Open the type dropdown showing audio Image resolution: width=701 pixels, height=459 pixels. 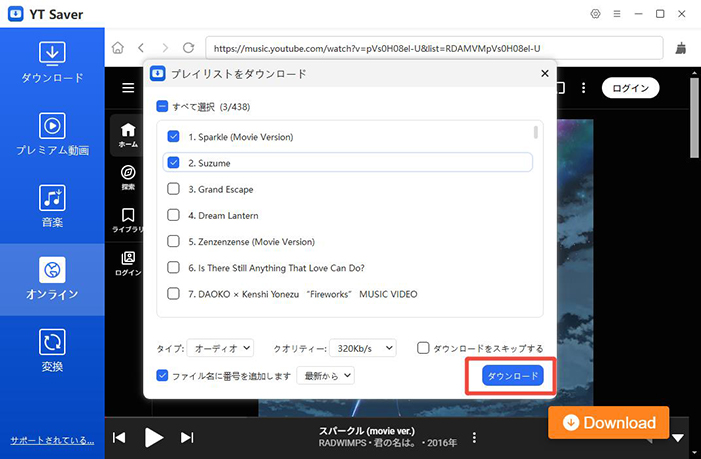point(220,348)
